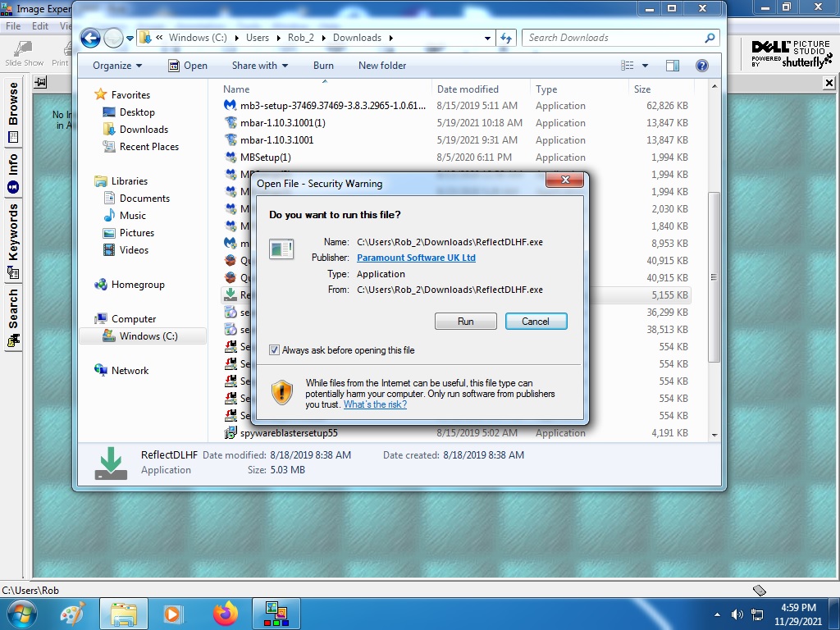Screen dimensions: 840x630
Task: Sort by the Name column header
Action: coord(325,89)
